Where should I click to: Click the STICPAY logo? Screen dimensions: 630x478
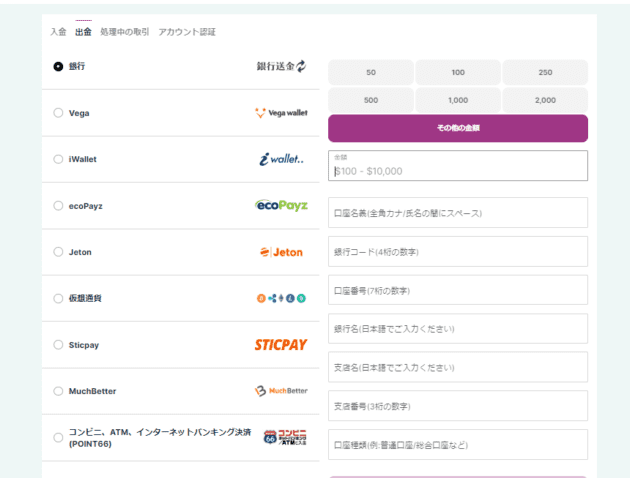[x=281, y=345]
